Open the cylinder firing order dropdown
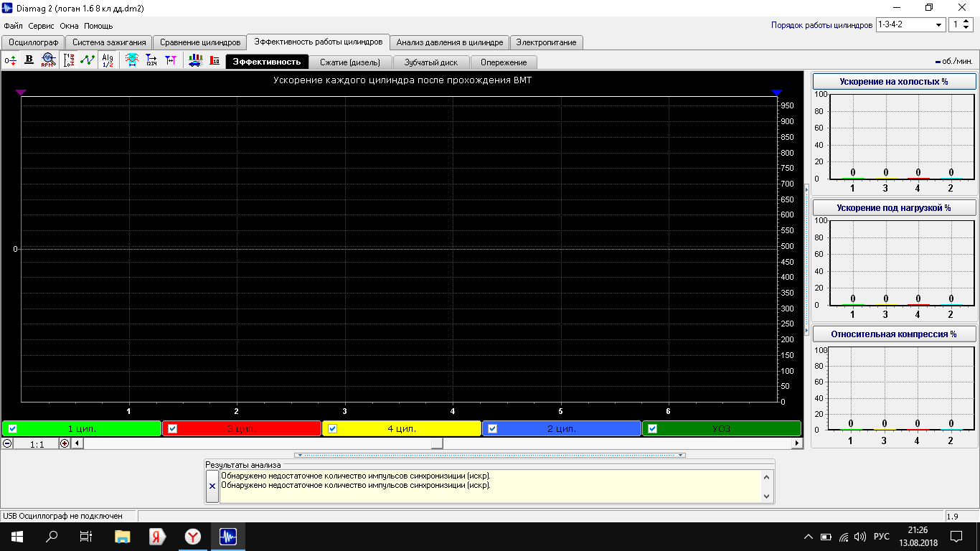 (938, 25)
